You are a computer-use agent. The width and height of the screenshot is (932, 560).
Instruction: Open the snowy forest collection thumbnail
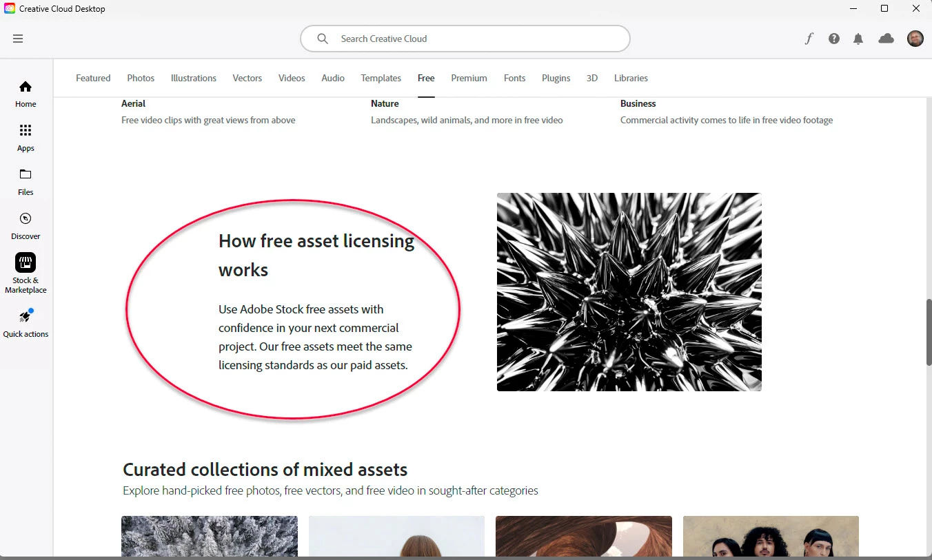click(210, 537)
